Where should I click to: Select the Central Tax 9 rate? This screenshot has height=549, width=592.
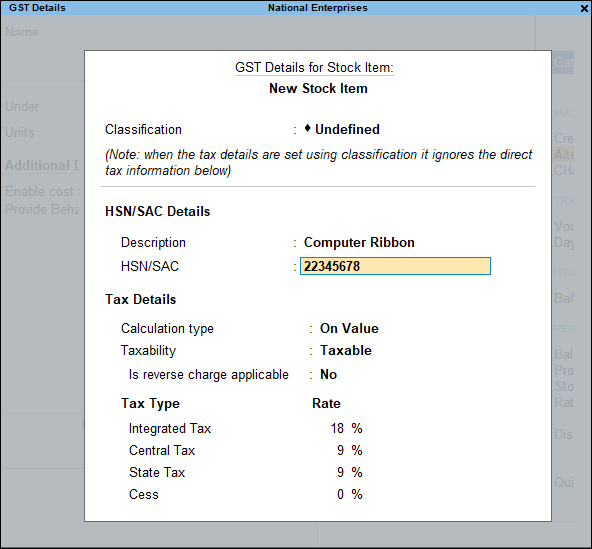[x=341, y=450]
